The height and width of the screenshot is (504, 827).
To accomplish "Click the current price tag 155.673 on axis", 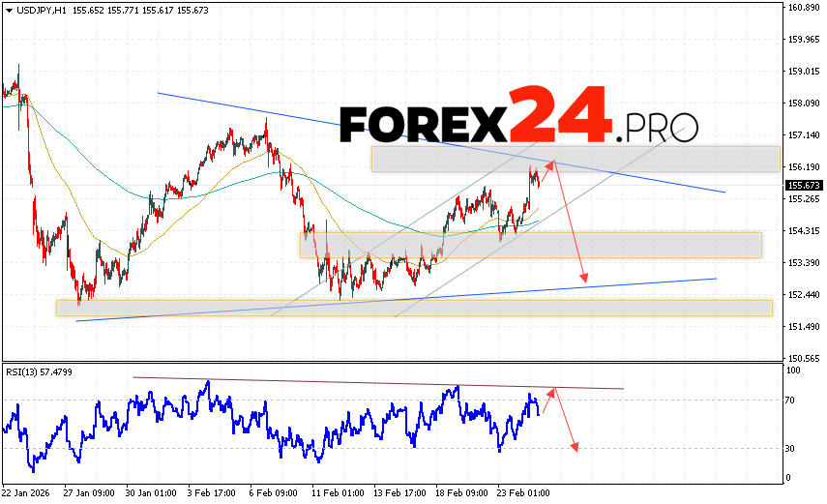I will [804, 185].
